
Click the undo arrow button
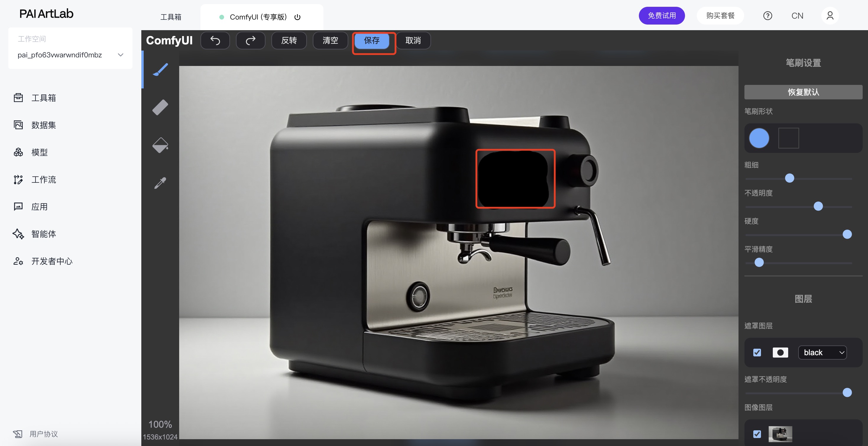pos(215,41)
